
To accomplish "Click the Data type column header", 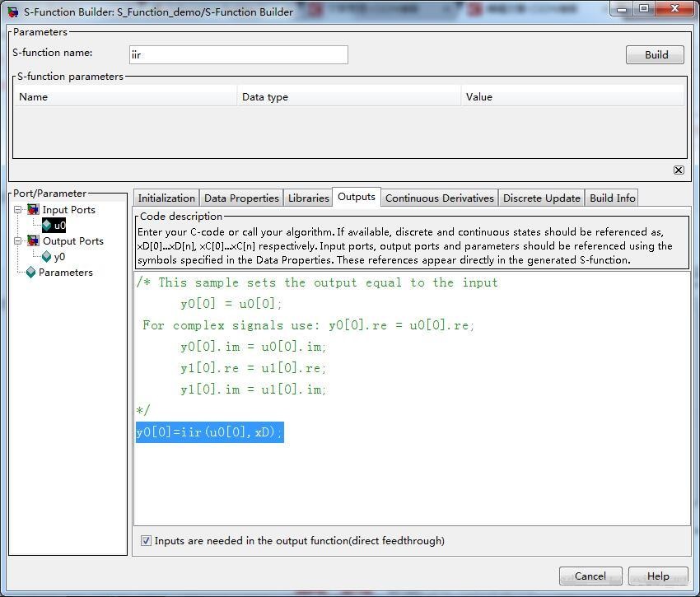I will coord(349,97).
